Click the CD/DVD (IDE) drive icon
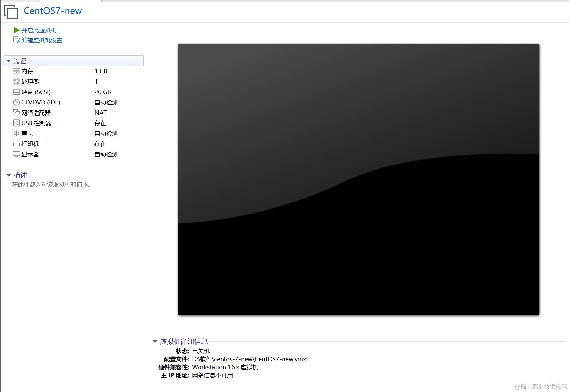This screenshot has height=392, width=569. (x=16, y=102)
